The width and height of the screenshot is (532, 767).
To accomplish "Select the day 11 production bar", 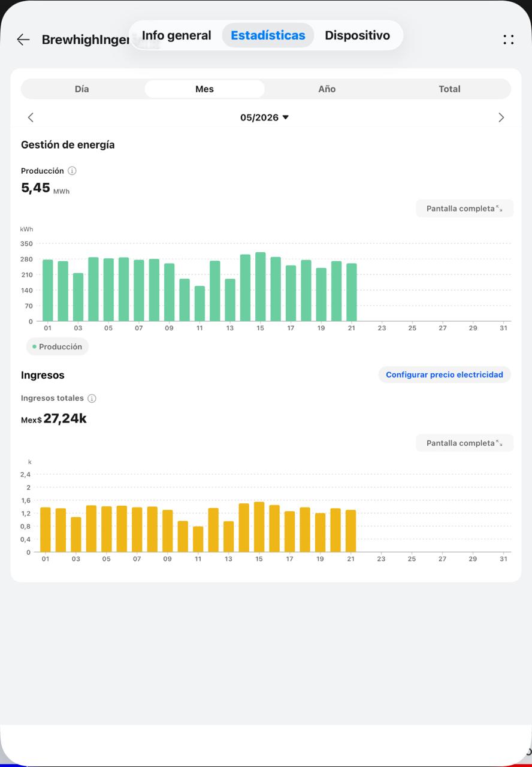I will [x=199, y=303].
